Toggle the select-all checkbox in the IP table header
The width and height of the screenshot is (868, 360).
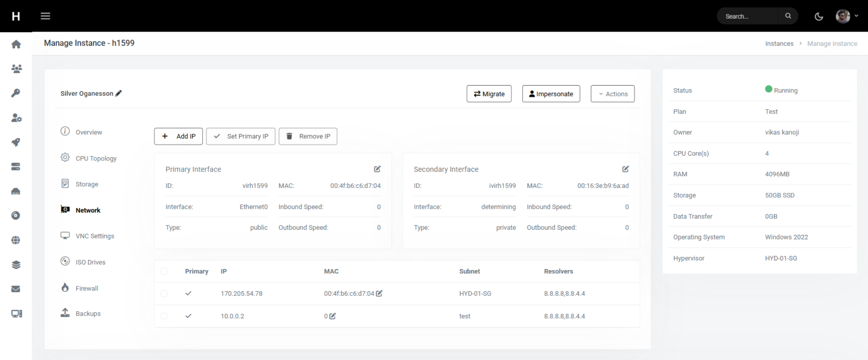coord(164,271)
